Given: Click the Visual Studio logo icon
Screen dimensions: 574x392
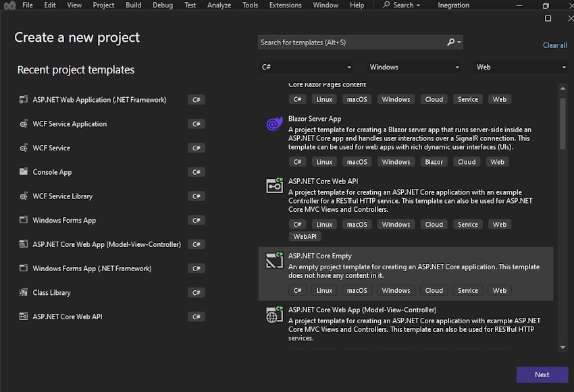Looking at the screenshot, I should coord(9,5).
